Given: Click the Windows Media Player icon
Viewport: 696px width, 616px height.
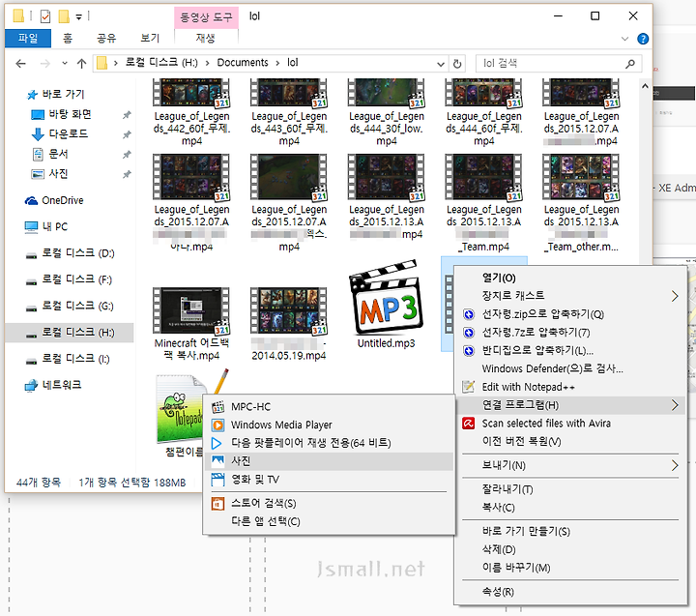Looking at the screenshot, I should pos(217,425).
